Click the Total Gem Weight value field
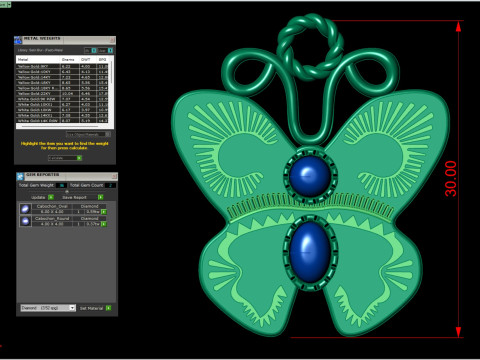This screenshot has height=360, width=480. click(61, 185)
